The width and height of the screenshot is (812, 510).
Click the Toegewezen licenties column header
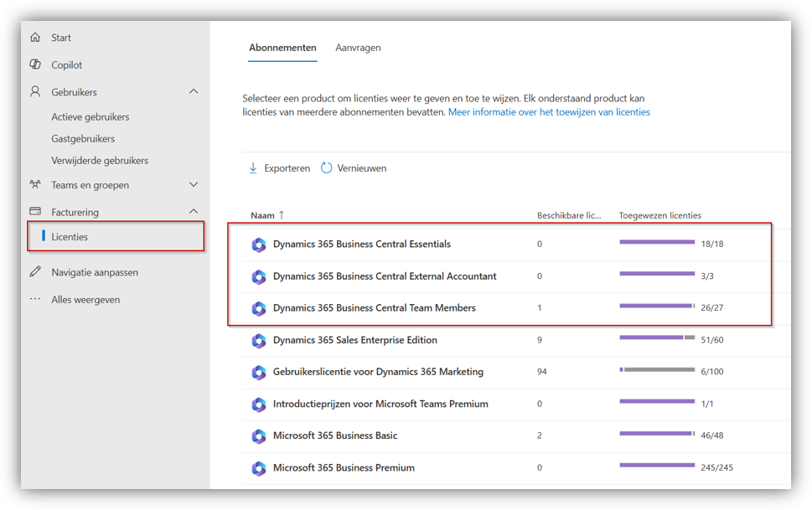click(x=660, y=215)
